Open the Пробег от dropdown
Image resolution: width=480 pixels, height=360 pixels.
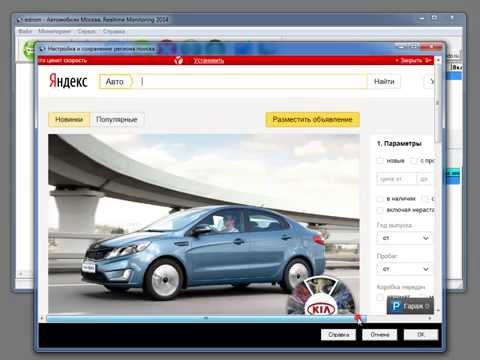click(405, 269)
